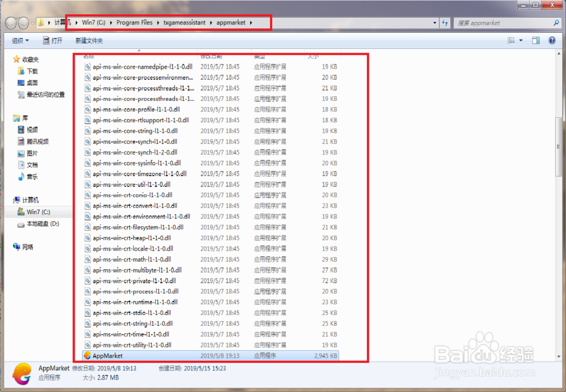Screen dimensions: 566x392
Task: Select the AppMarket application file
Action: [x=211, y=356]
